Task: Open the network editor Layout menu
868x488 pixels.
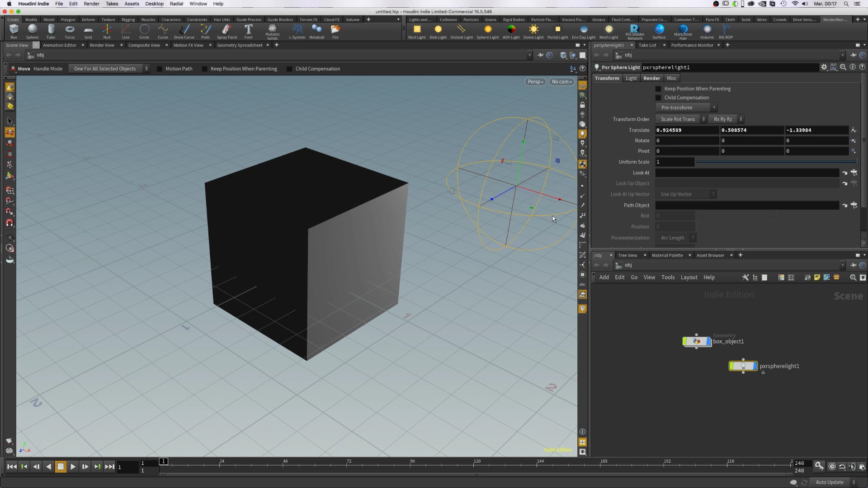Action: click(689, 277)
